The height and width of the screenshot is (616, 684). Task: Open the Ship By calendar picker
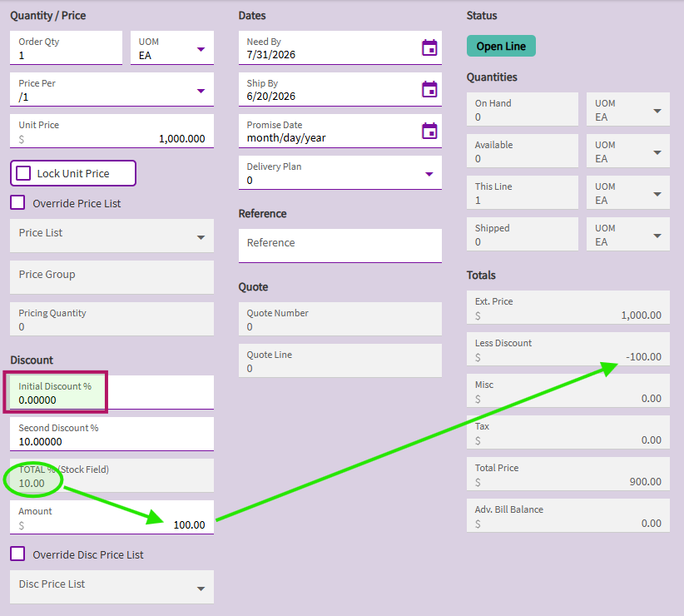pyautogui.click(x=429, y=89)
